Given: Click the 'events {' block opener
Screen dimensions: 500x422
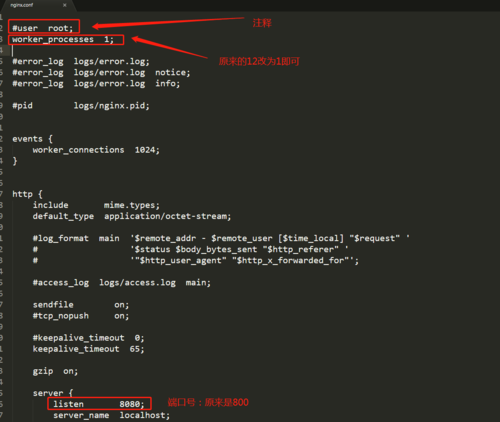Looking at the screenshot, I should pos(33,139).
